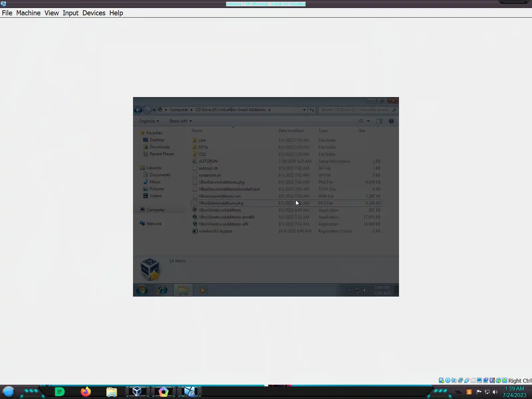Image resolution: width=532 pixels, height=399 pixels.
Task: Click the guest Explorer forward arrow
Action: pos(147,110)
